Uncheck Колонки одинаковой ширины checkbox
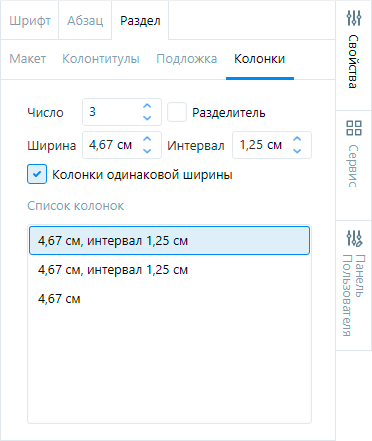 (x=37, y=174)
